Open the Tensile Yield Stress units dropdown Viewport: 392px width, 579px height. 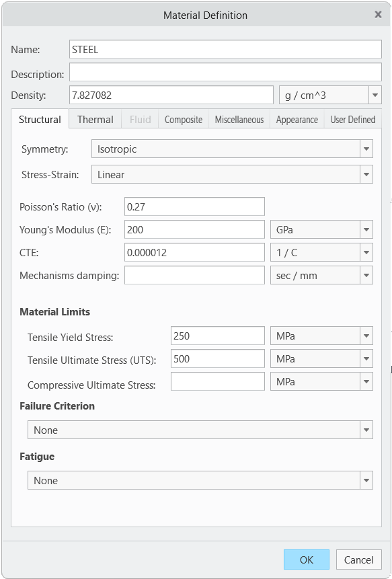pos(366,336)
